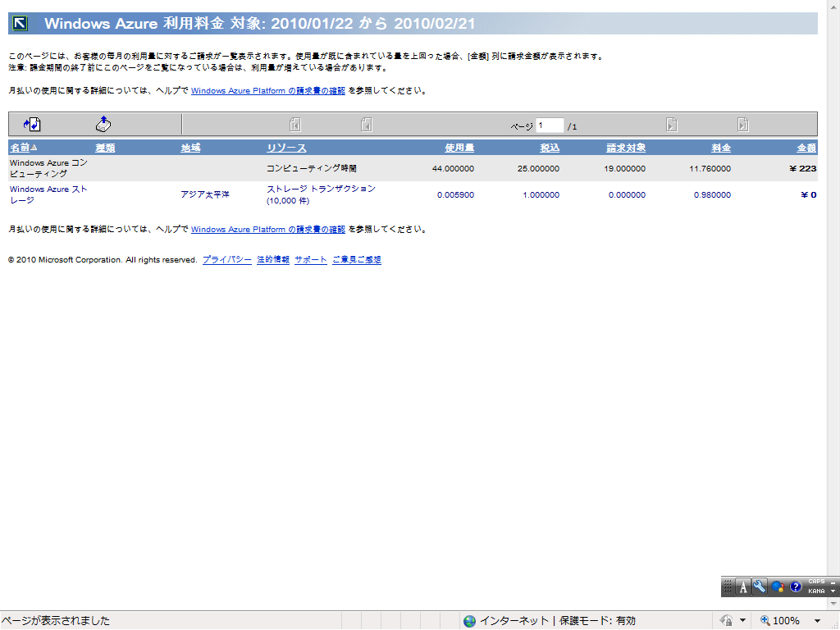The height and width of the screenshot is (630, 840).
Task: Click the billable value 19.000000
Action: click(624, 169)
